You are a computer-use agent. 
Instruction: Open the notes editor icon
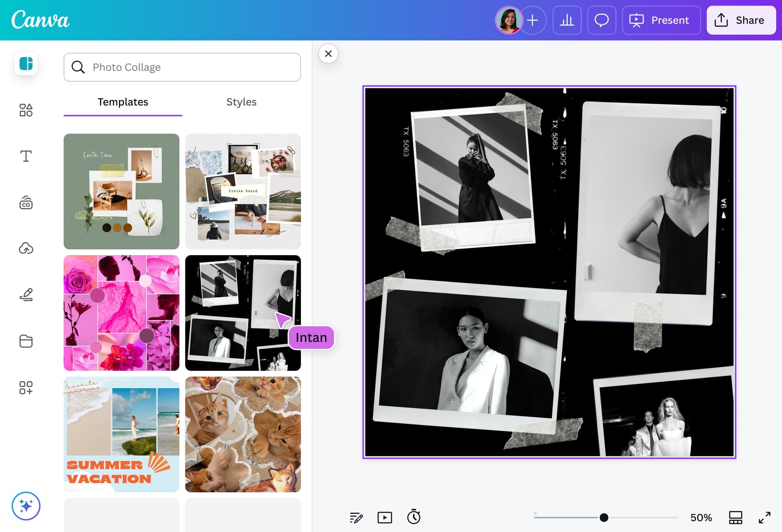click(356, 517)
